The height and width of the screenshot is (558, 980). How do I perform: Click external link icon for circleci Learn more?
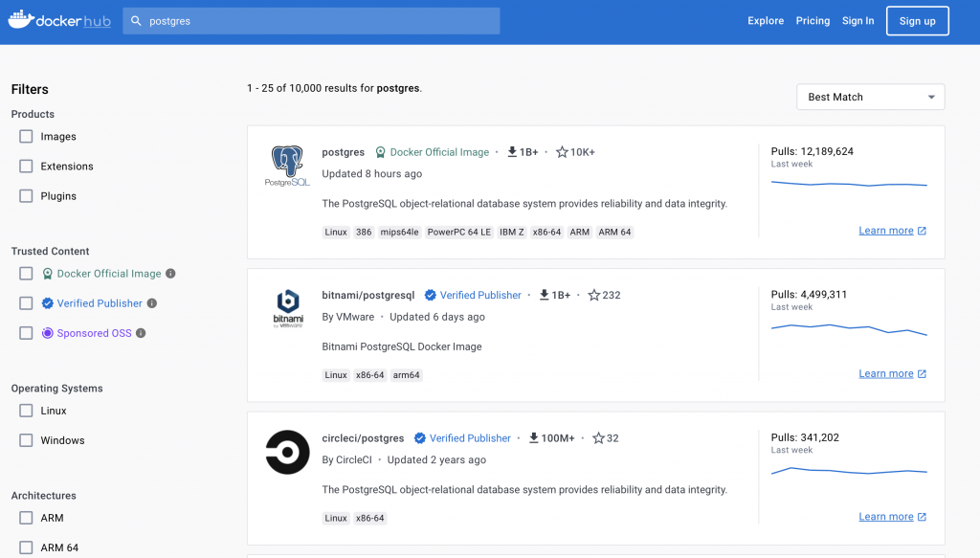click(x=922, y=517)
